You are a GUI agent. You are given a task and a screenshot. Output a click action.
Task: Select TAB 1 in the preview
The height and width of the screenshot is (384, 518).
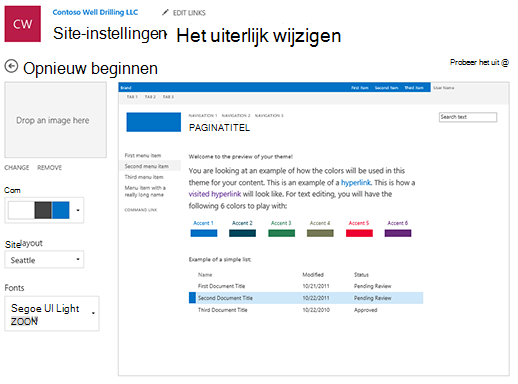132,97
